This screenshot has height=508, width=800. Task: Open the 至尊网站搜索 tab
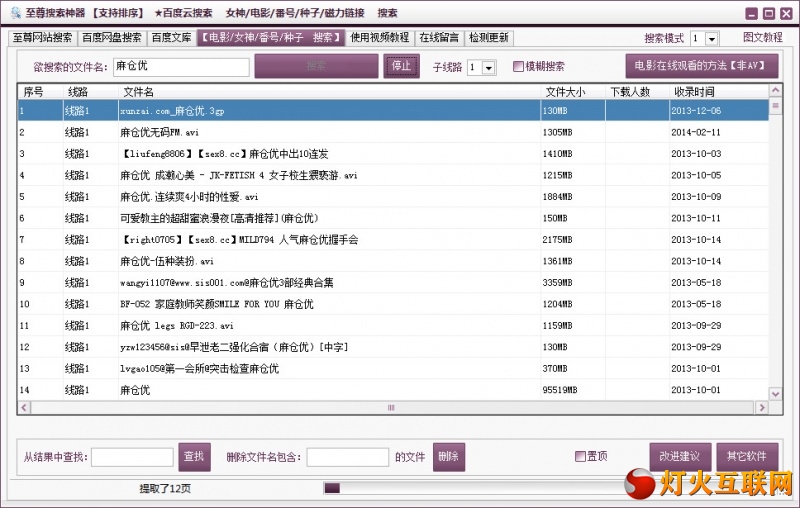pyautogui.click(x=42, y=38)
